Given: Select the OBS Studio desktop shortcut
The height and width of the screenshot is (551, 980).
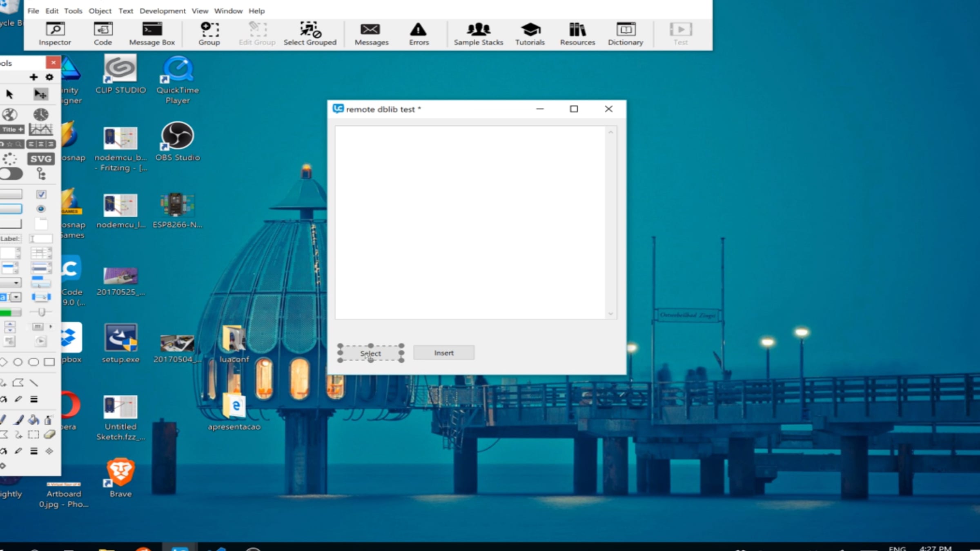Looking at the screenshot, I should point(178,142).
